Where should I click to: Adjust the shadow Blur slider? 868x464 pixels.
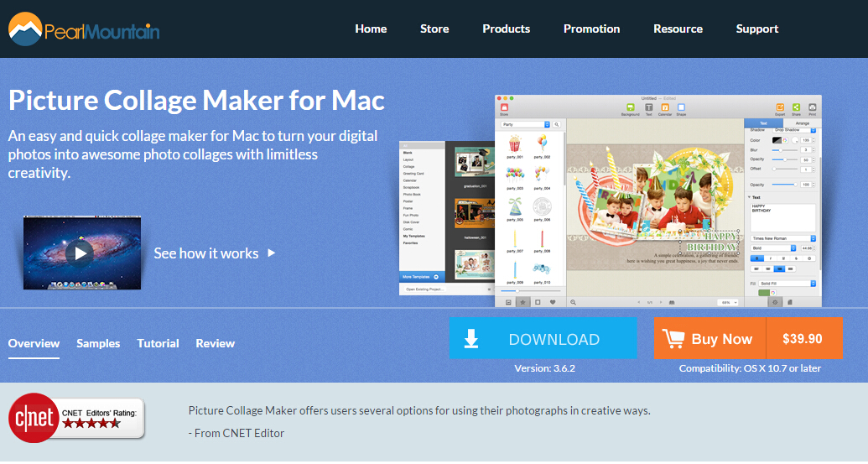coord(784,150)
